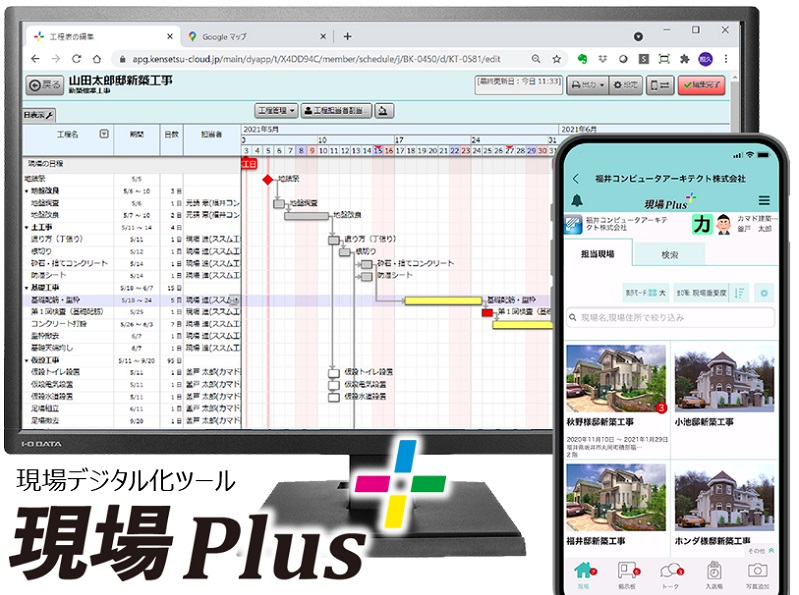799x595 pixels.
Task: Open the puzzle-piece extensions icon
Action: click(685, 59)
